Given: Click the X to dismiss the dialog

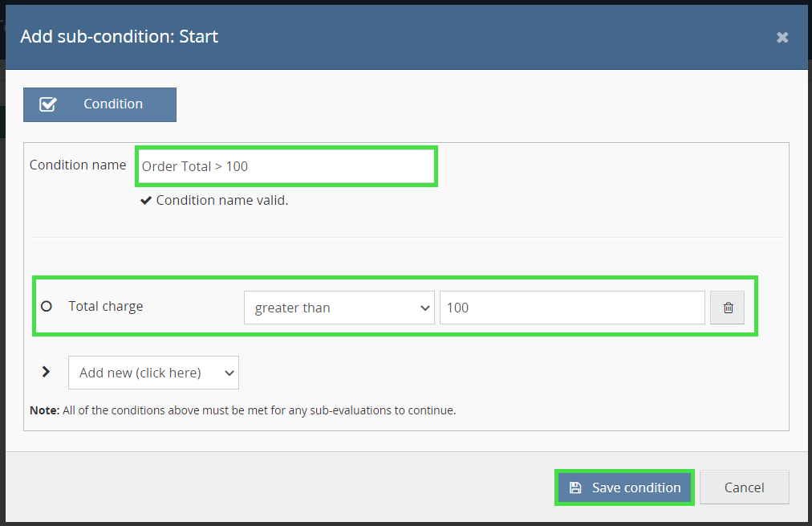Looking at the screenshot, I should (x=782, y=37).
